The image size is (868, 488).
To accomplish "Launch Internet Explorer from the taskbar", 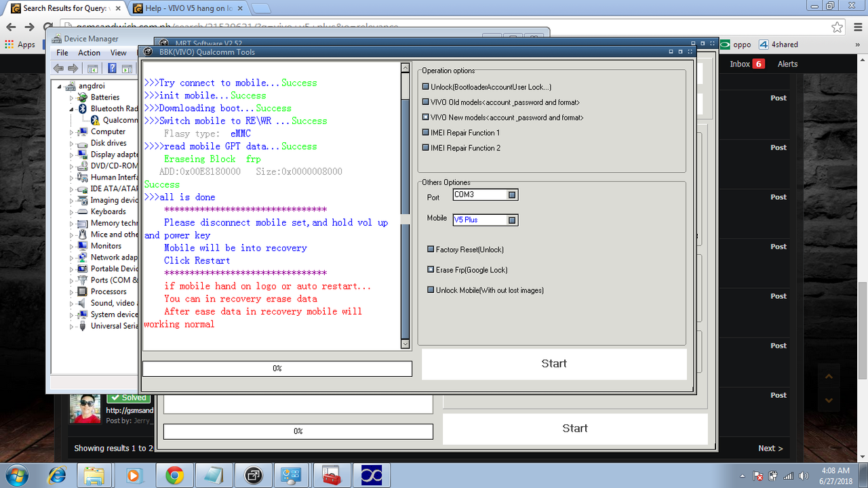I will 58,475.
